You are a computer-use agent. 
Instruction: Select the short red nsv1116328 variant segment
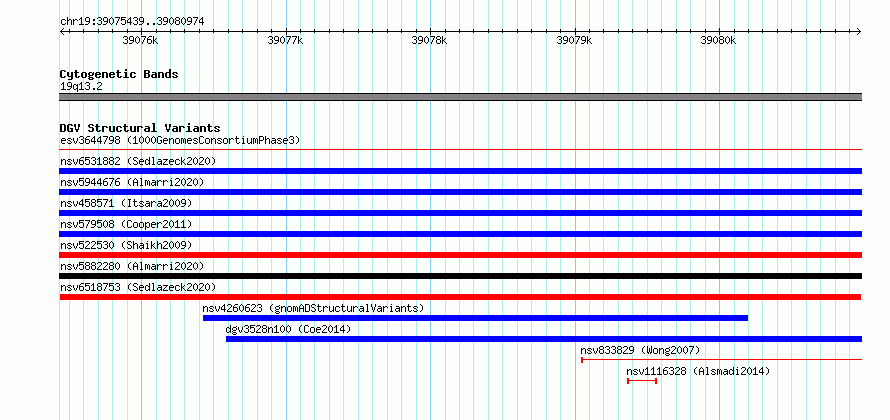(642, 381)
